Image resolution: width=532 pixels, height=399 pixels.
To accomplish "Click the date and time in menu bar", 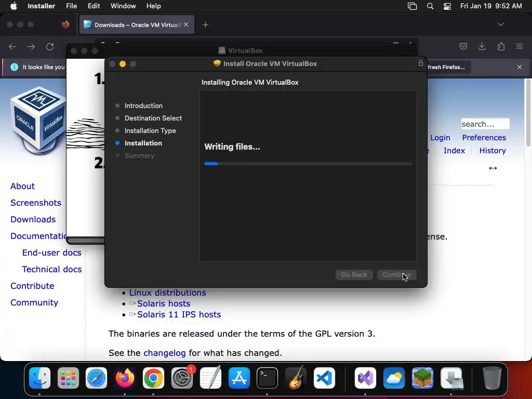I will coord(491,6).
